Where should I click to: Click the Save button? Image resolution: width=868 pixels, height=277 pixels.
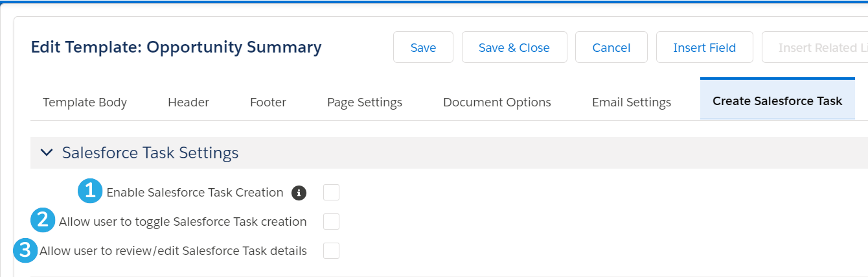coord(424,47)
